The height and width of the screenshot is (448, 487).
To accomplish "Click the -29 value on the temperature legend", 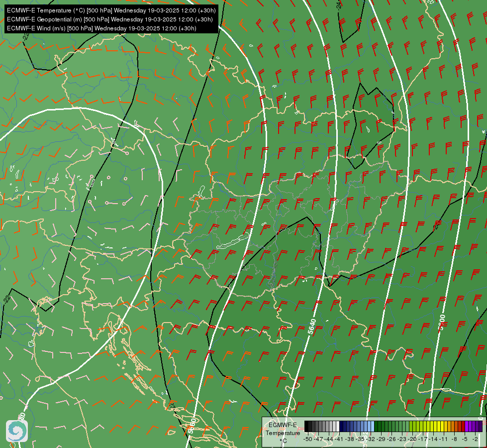I will tap(382, 440).
